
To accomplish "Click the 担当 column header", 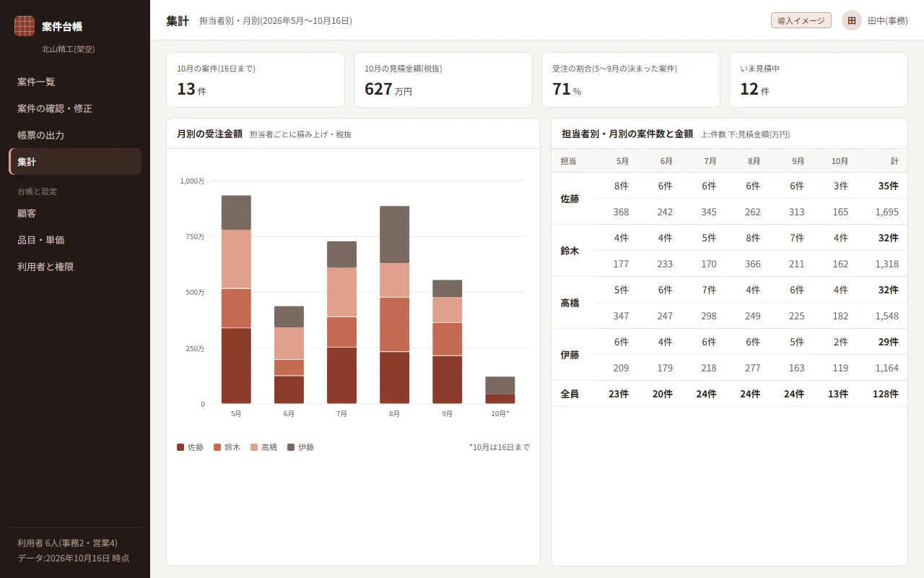I will [x=568, y=161].
